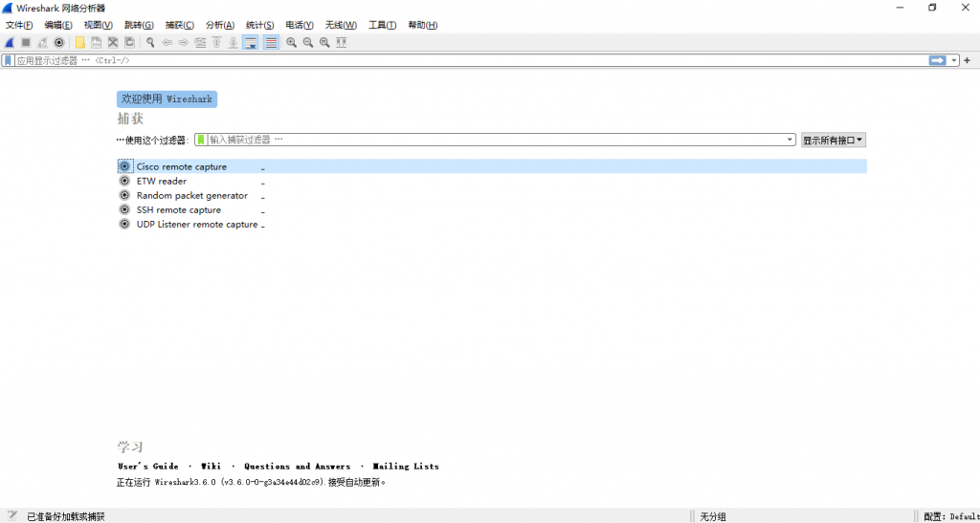
Task: Open settings gear for ETW reader
Action: pos(124,181)
